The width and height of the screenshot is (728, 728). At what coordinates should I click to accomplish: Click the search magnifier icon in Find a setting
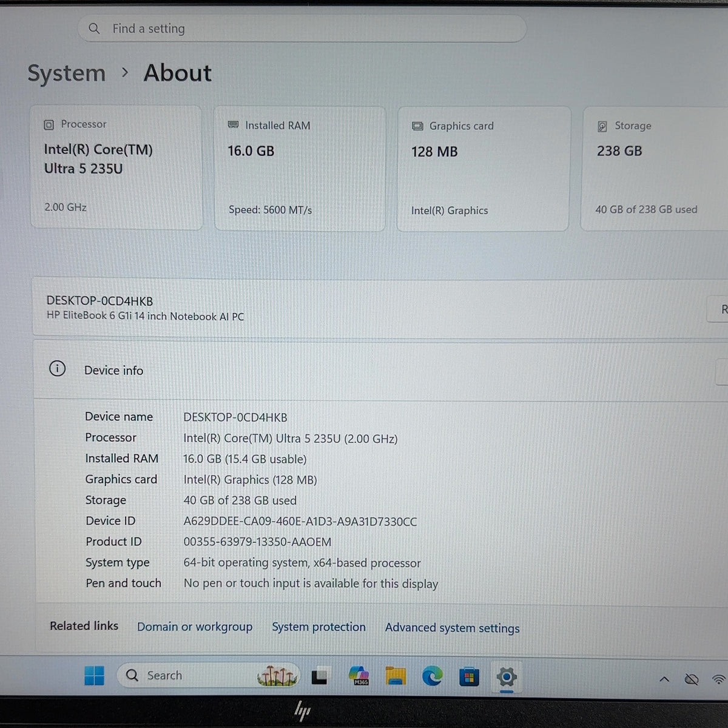94,29
